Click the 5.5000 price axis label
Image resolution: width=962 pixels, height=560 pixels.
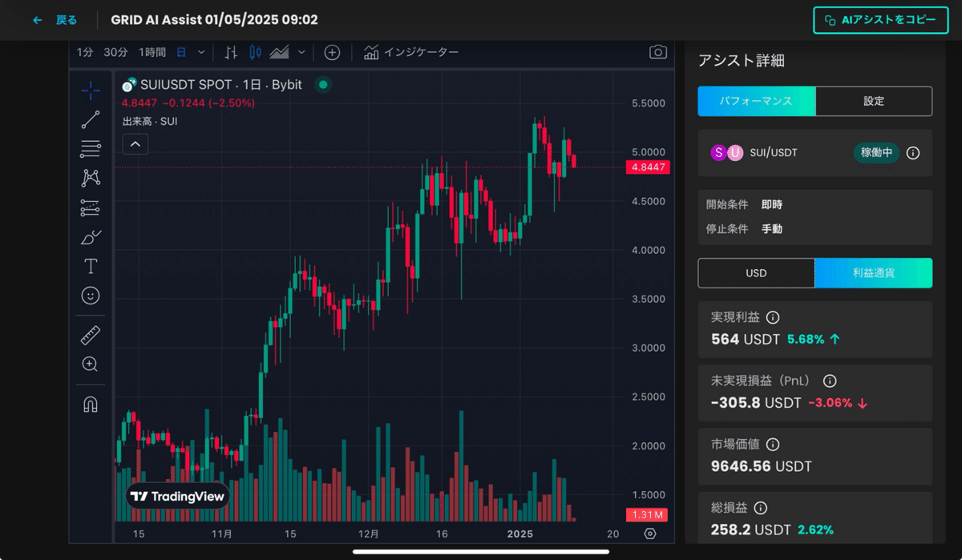[x=648, y=103]
